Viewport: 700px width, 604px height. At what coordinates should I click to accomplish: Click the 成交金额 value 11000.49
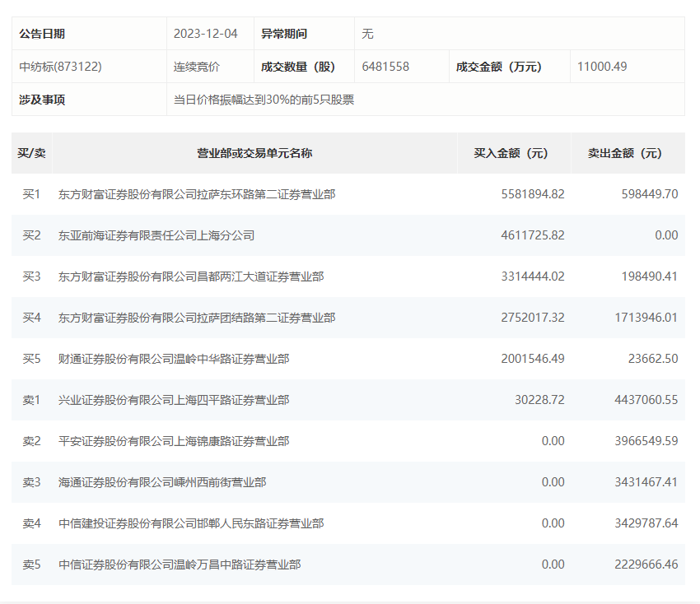pos(602,67)
